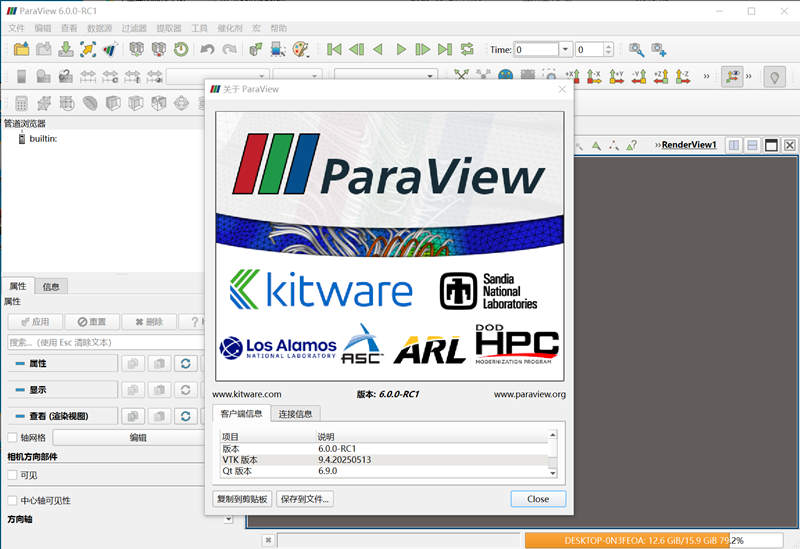The width and height of the screenshot is (800, 549).
Task: Toggle the 可见 checkbox
Action: click(x=13, y=475)
